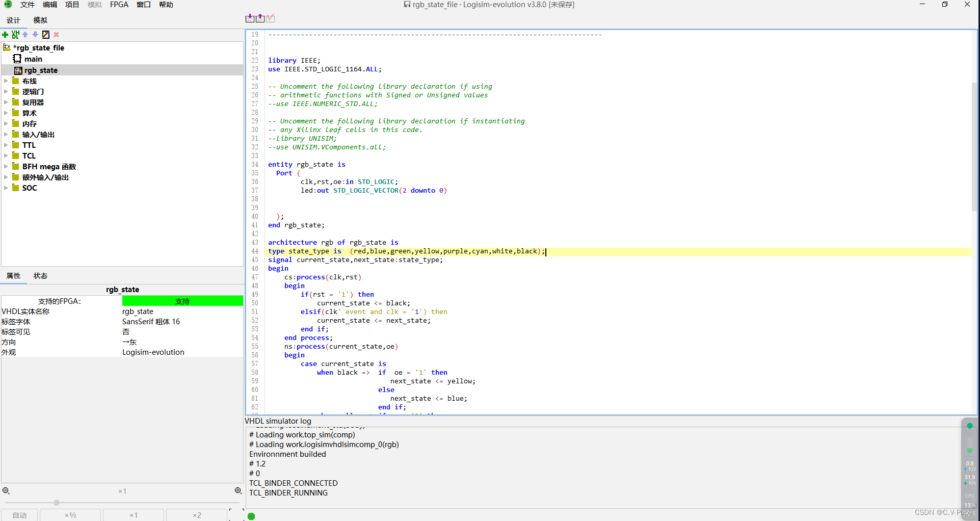Click the add VHDL entity icon
This screenshot has height=521, width=980.
pos(15,35)
